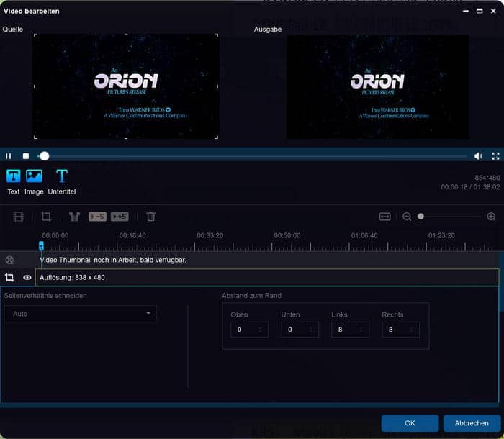Image resolution: width=504 pixels, height=439 pixels.
Task: Adjust Rechts value with stepper arrows
Action: 411,330
